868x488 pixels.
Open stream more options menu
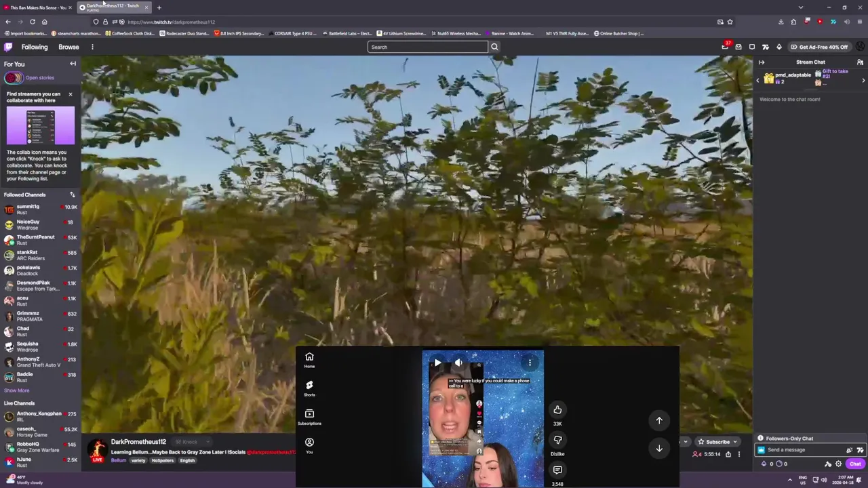point(739,454)
